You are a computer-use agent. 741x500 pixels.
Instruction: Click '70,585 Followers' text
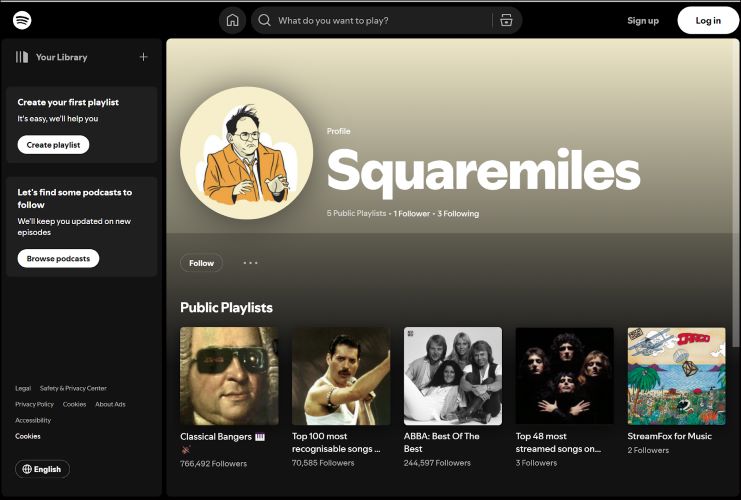coord(323,463)
